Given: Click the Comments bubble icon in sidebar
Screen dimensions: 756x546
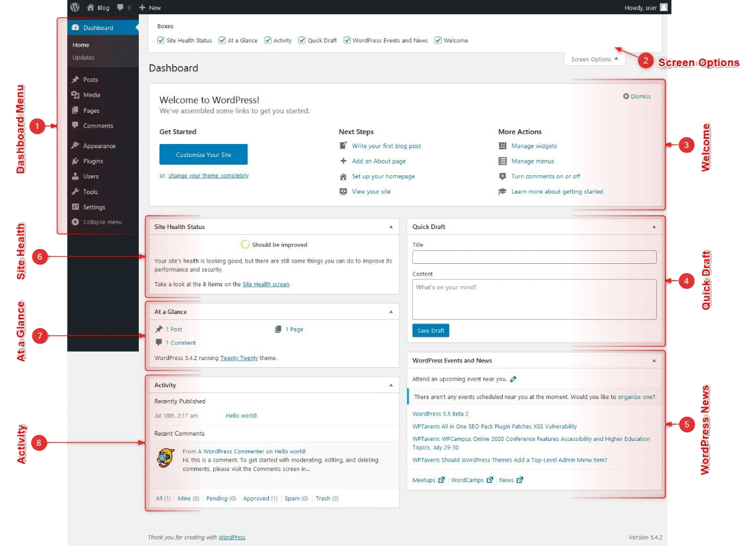Looking at the screenshot, I should [x=75, y=126].
